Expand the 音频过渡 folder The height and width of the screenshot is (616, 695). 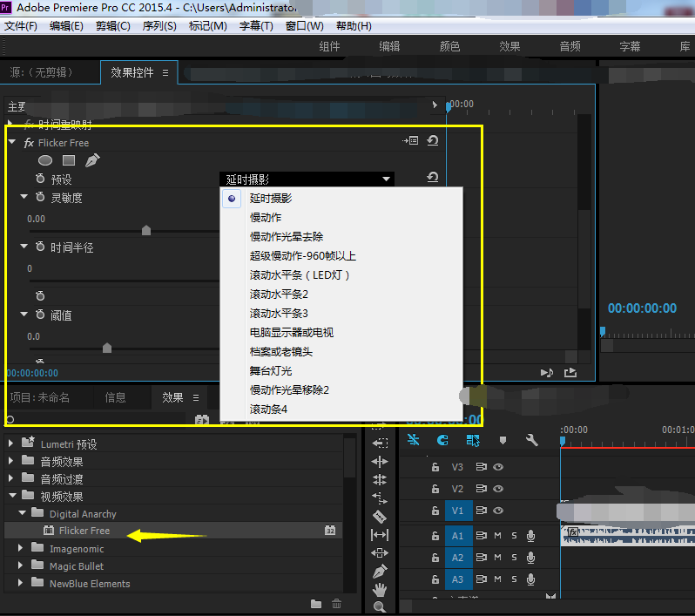pyautogui.click(x=10, y=478)
